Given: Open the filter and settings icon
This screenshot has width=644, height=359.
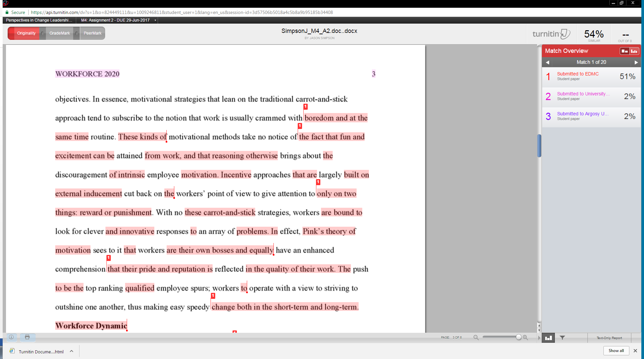Looking at the screenshot, I should [562, 337].
